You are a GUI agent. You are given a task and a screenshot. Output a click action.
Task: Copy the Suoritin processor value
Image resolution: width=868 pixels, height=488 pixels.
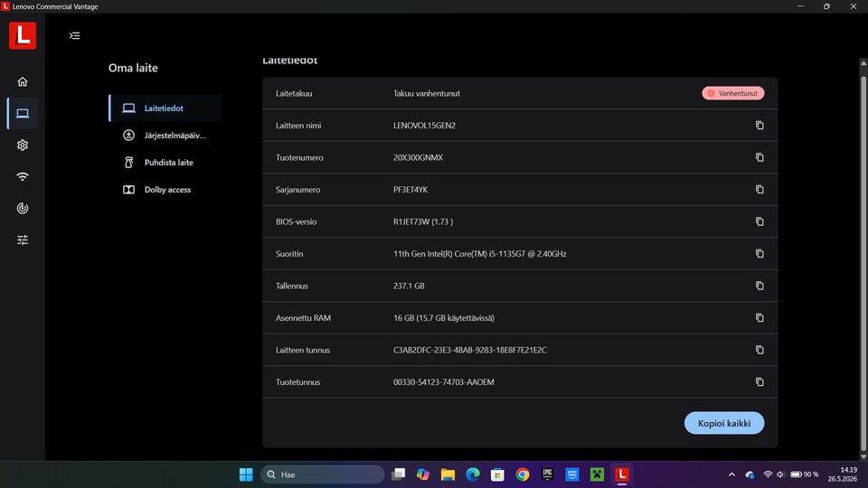(759, 253)
